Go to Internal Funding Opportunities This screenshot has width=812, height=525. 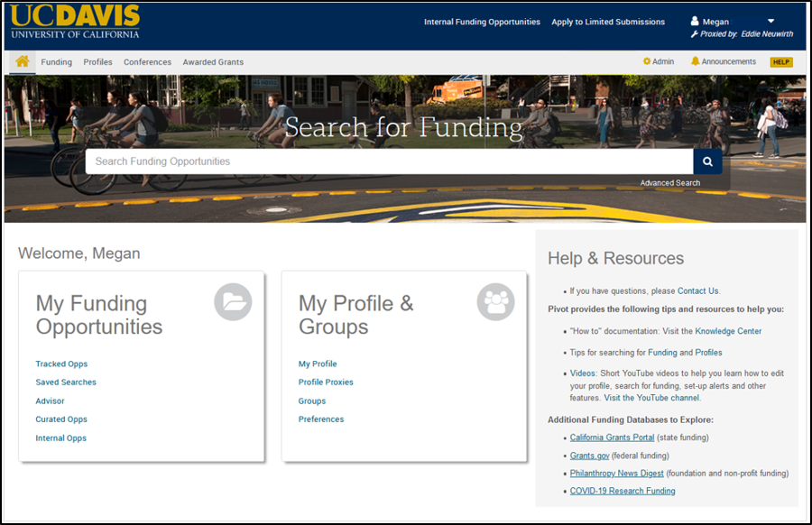482,22
